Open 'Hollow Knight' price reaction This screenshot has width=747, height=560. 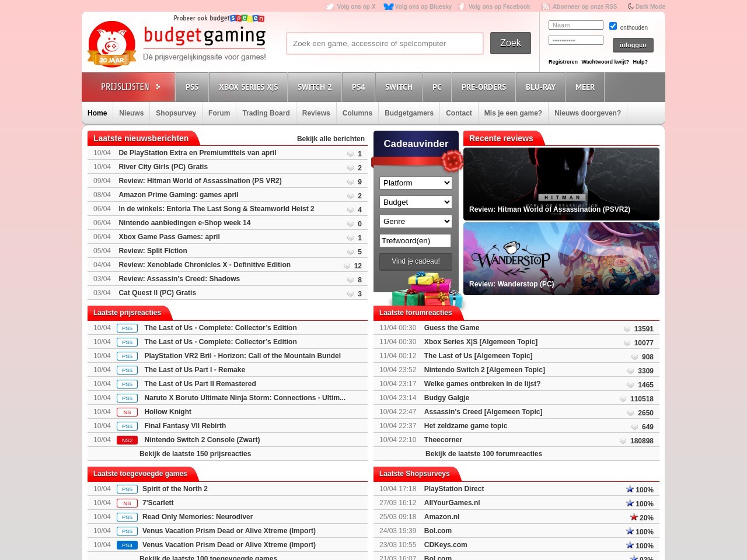click(x=168, y=412)
